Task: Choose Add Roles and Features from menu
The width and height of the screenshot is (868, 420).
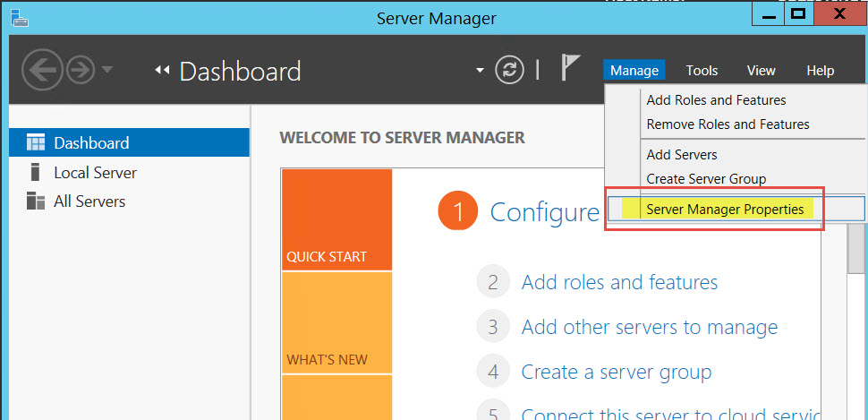Action: coord(716,100)
